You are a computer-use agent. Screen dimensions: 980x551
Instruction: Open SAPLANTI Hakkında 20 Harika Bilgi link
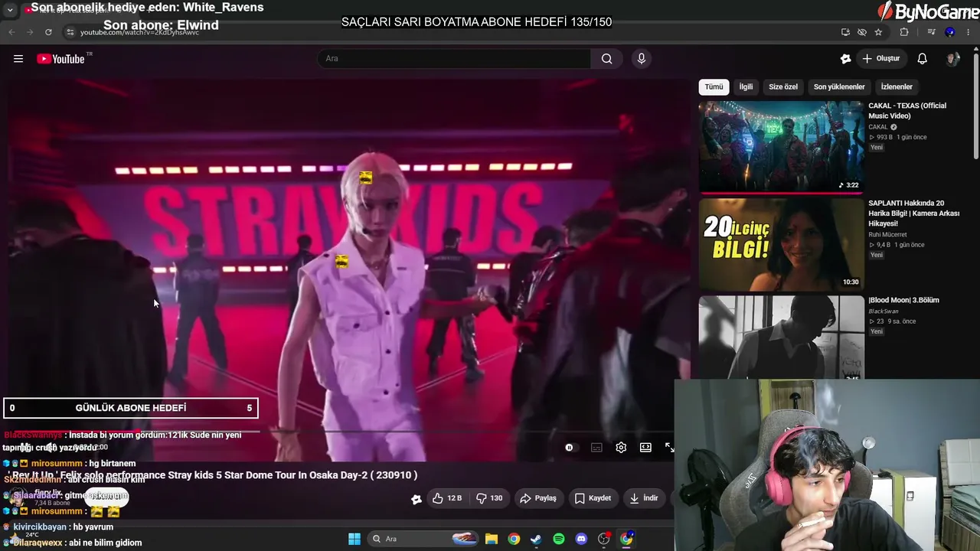914,214
